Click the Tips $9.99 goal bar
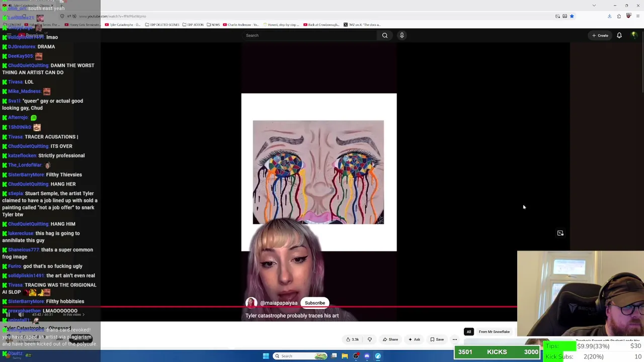The width and height of the screenshot is (644, 362). [x=593, y=346]
